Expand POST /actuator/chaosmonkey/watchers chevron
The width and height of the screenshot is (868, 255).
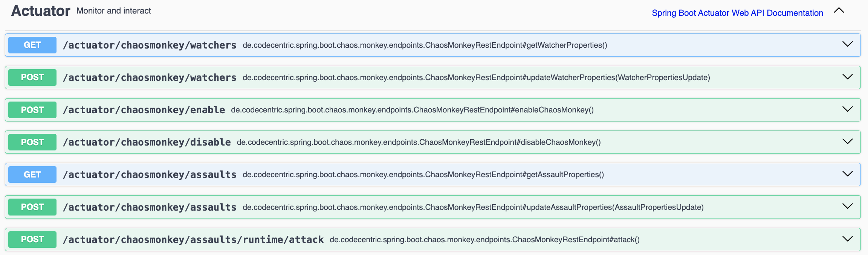(848, 77)
